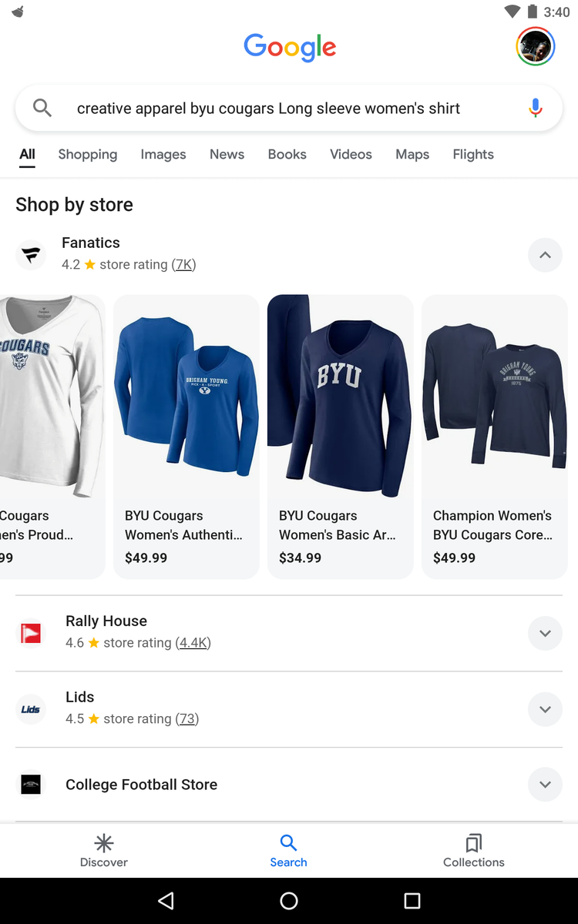Tap the microphone voice search icon
The height and width of the screenshot is (924, 578).
[536, 109]
